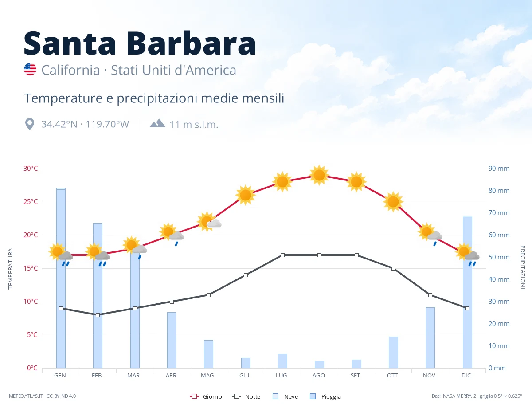Click the GEN month axis label
This screenshot has height=408, width=532.
pyautogui.click(x=60, y=376)
